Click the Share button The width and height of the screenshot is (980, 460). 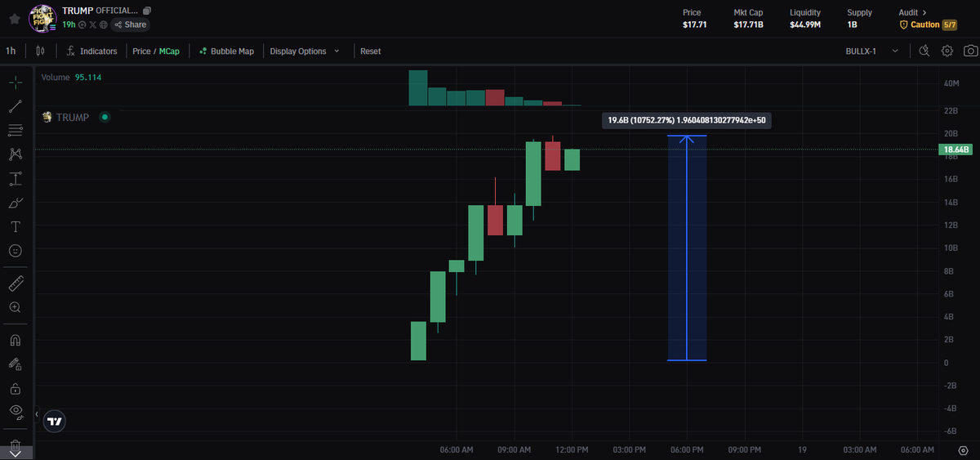pyautogui.click(x=130, y=25)
